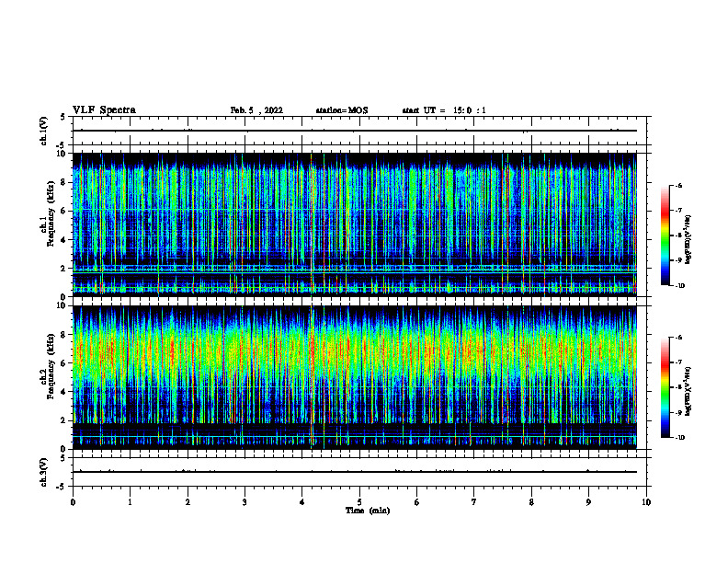Select the date text 'Feb. 5 , 2022'
Image resolution: width=728 pixels, height=563 pixels.
[x=256, y=110]
